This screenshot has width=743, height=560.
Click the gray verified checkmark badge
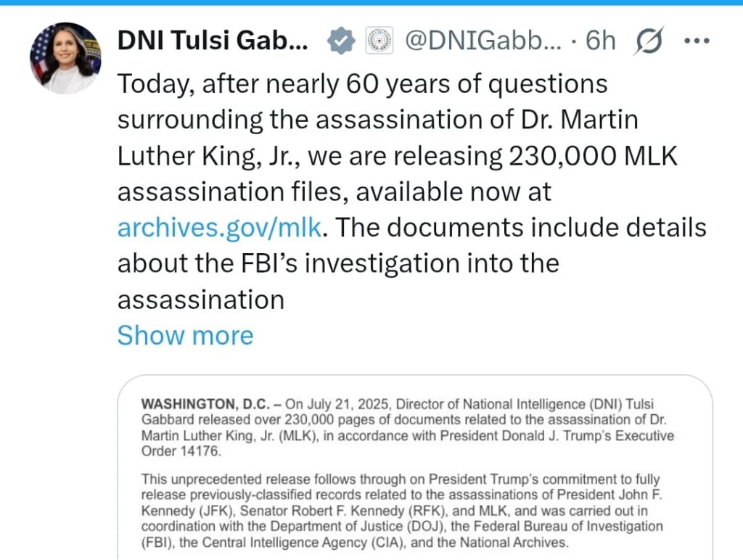341,41
